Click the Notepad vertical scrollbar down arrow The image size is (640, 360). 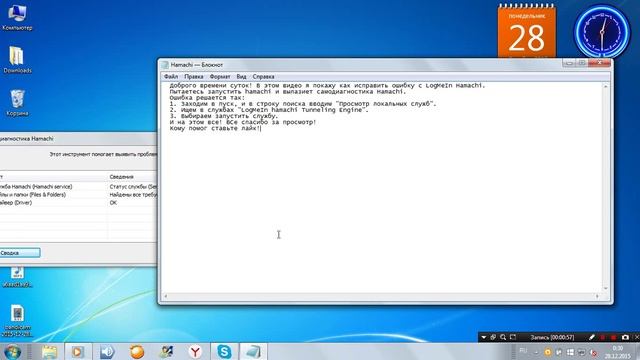pyautogui.click(x=605, y=288)
